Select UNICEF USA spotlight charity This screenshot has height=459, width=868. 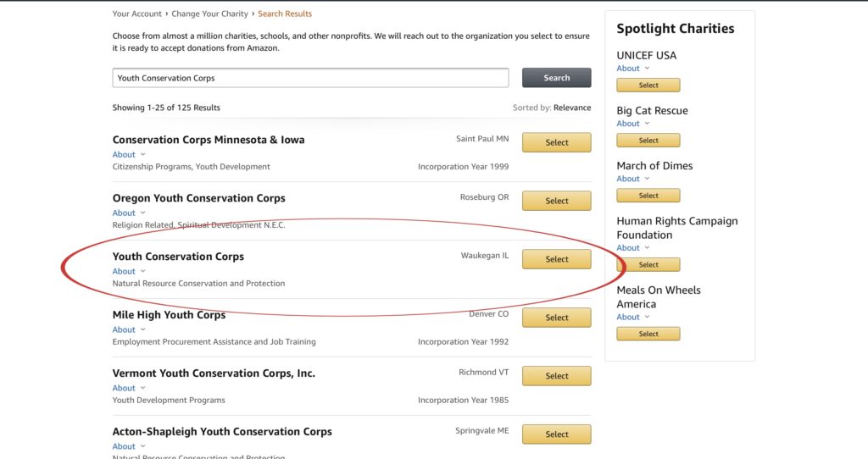tap(648, 86)
